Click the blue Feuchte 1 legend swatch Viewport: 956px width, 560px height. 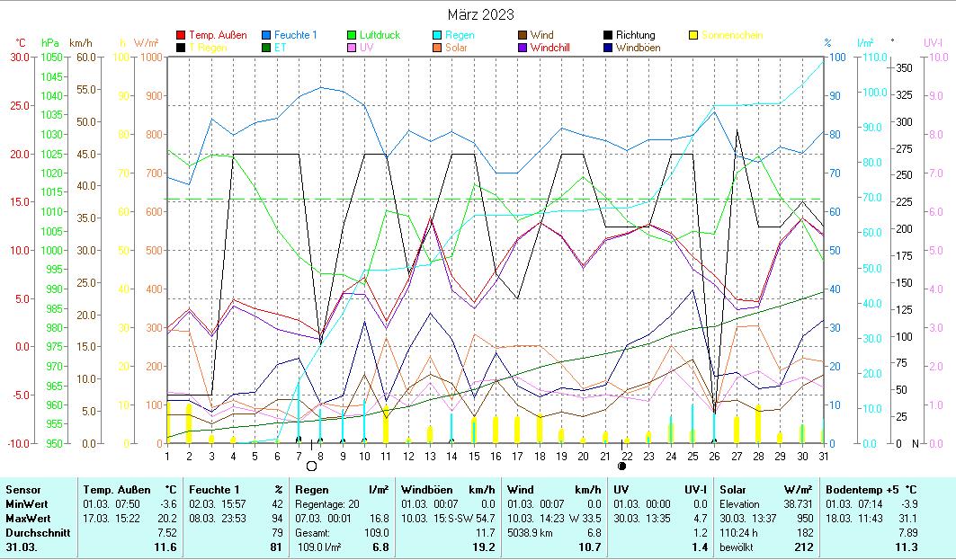267,36
